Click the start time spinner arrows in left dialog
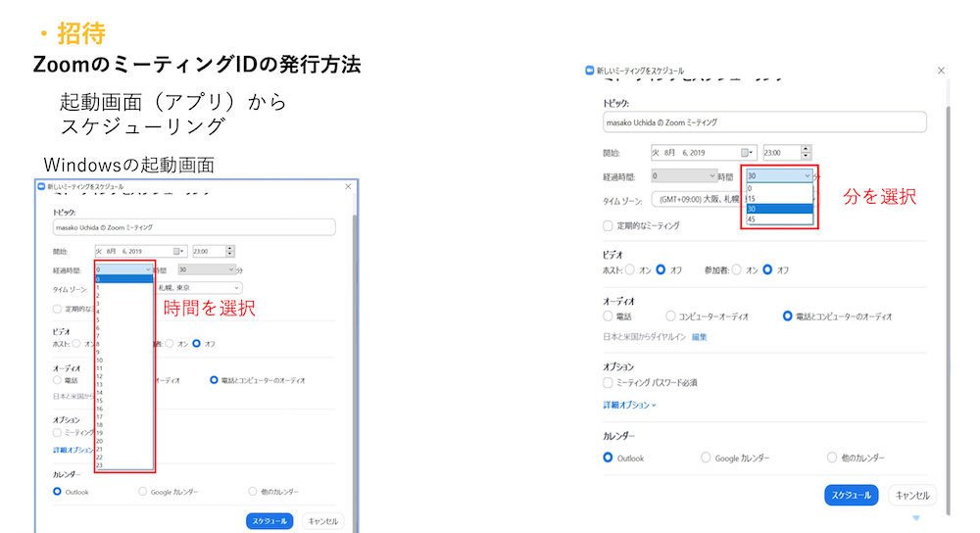 point(229,251)
